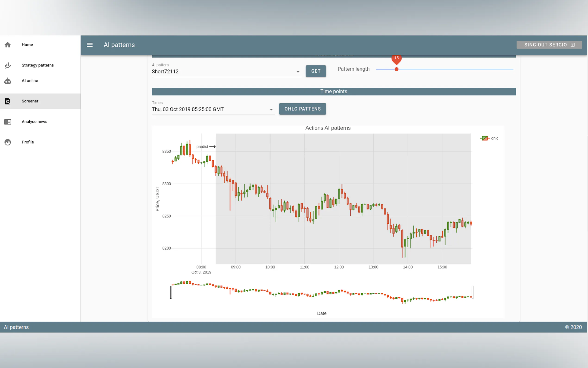Select the Profile menu item

(x=28, y=142)
